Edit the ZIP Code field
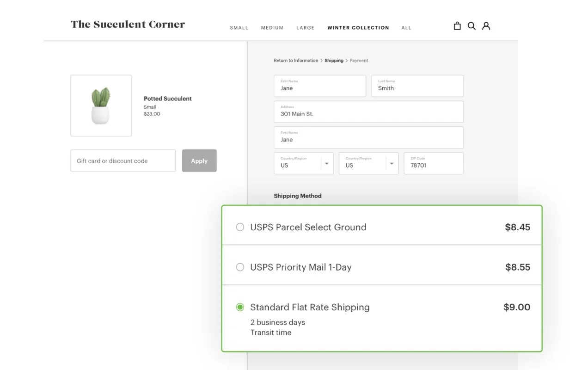Viewport: 588px width, 370px height. pos(433,163)
